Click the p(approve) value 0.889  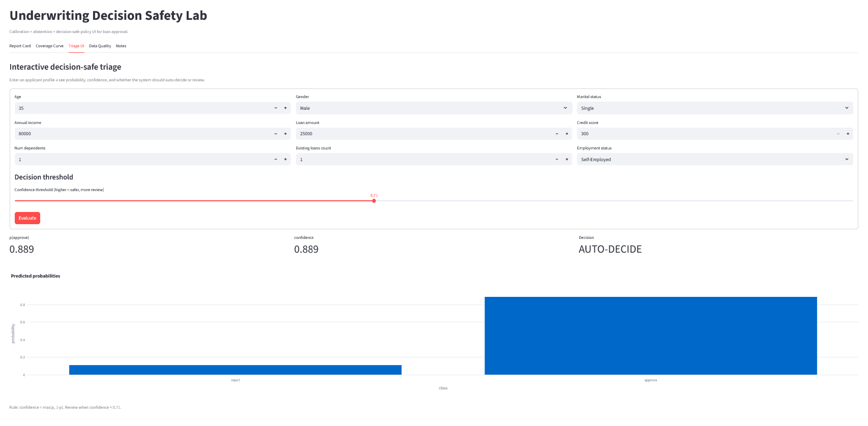point(22,250)
